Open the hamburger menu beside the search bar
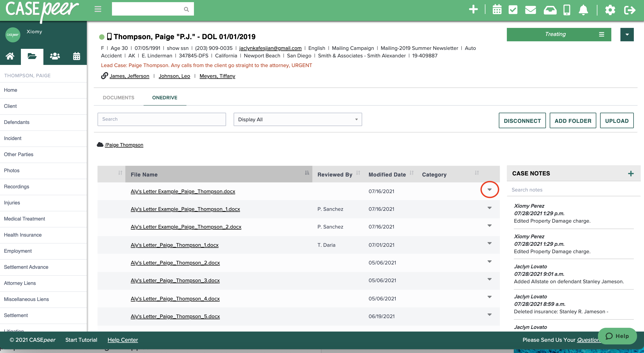 [98, 9]
